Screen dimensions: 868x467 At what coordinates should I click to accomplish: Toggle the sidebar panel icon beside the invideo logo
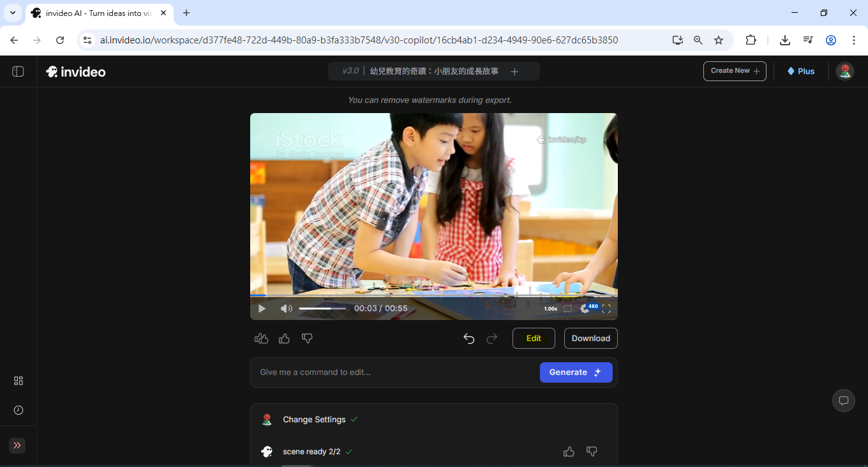(18, 72)
